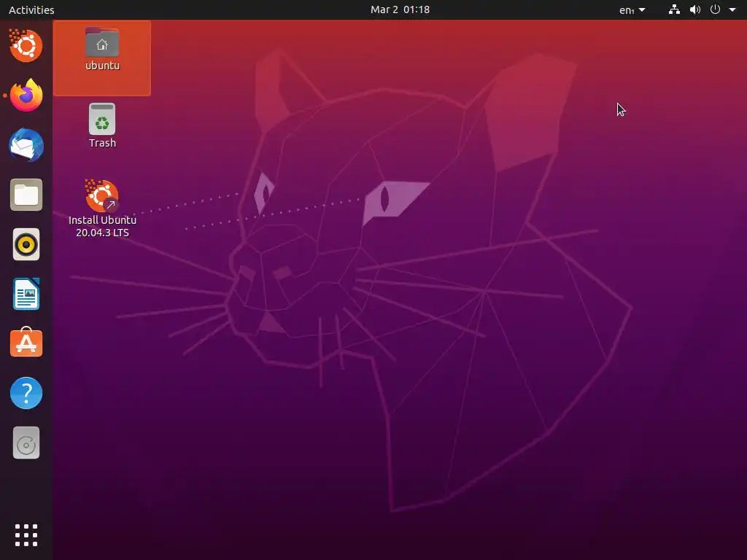Screen dimensions: 747x560
Task: Open the network status icon in top bar
Action: [674, 9]
